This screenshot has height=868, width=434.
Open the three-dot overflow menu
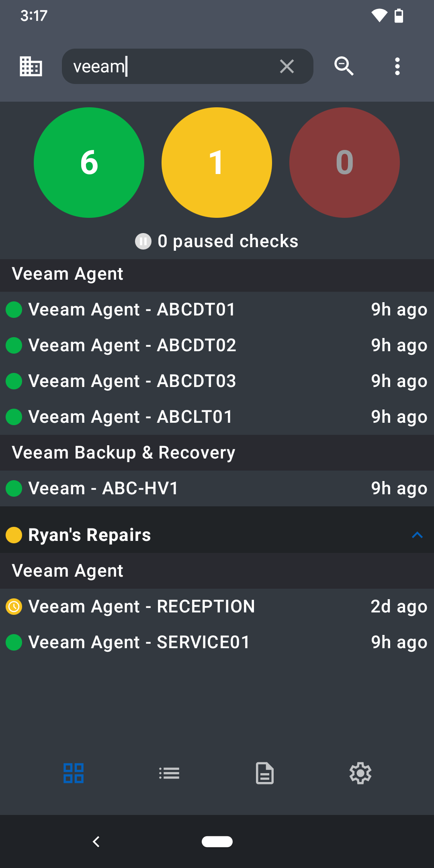point(397,66)
